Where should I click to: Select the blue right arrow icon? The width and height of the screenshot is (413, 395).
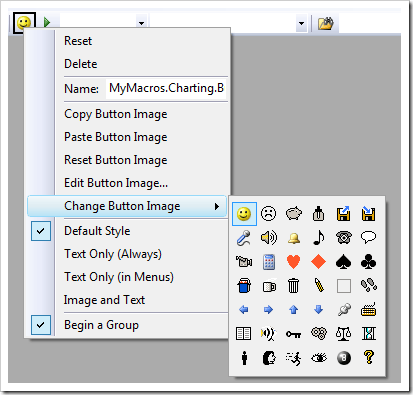[x=268, y=310]
